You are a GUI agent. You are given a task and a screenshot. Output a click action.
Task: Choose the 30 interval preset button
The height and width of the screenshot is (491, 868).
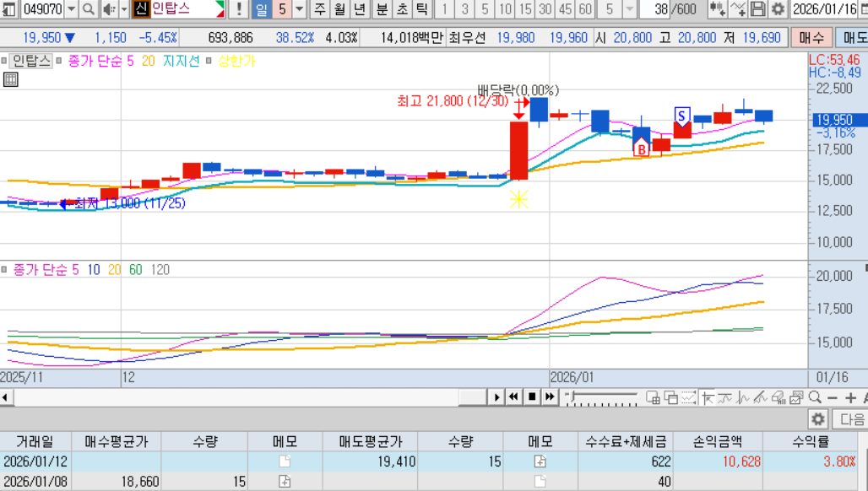(545, 8)
